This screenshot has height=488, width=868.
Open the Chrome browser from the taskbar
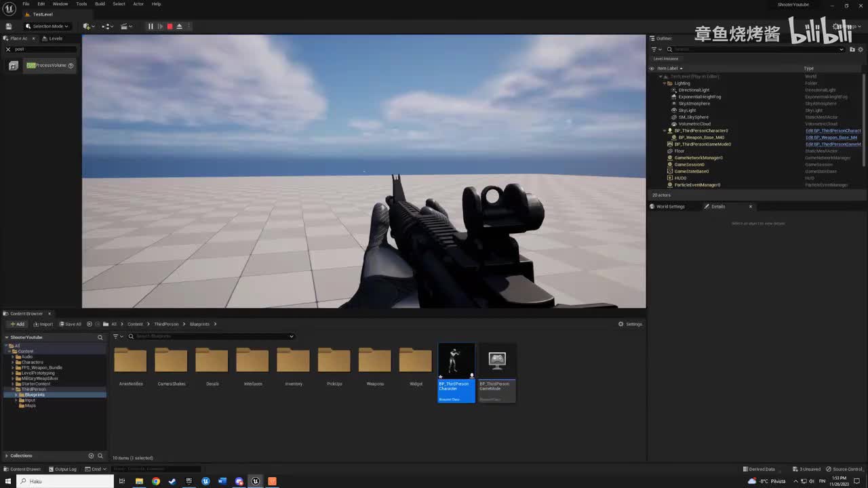[x=156, y=481]
